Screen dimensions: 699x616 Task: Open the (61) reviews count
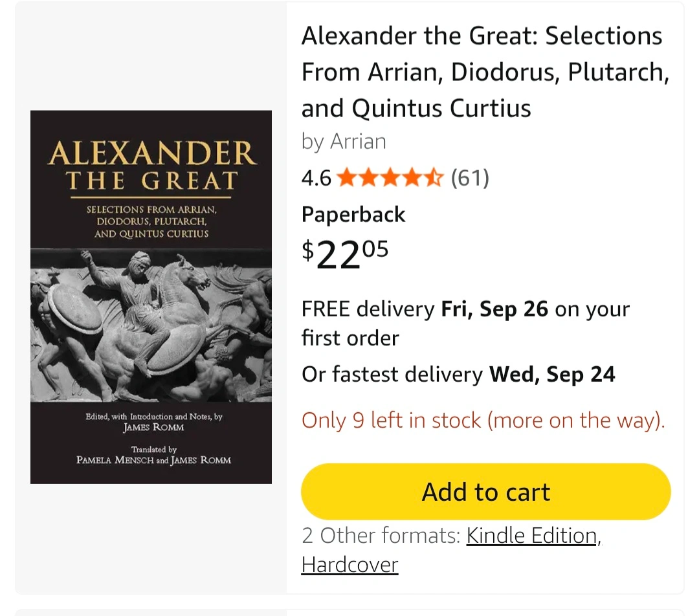(470, 177)
